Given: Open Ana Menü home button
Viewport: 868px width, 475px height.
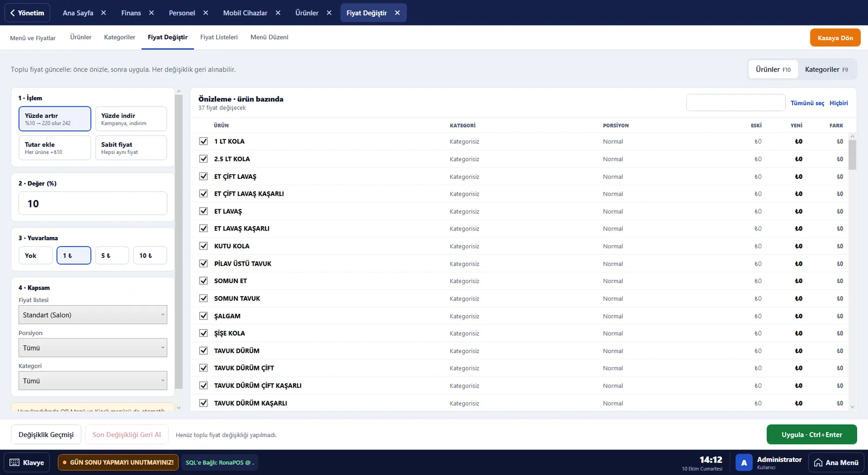Looking at the screenshot, I should pos(836,463).
